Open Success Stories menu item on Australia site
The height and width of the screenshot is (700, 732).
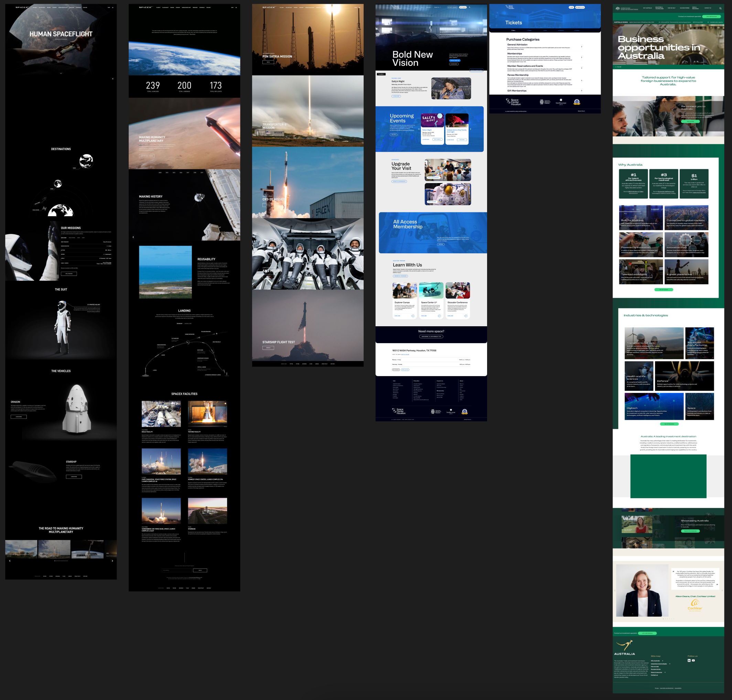[x=684, y=8]
